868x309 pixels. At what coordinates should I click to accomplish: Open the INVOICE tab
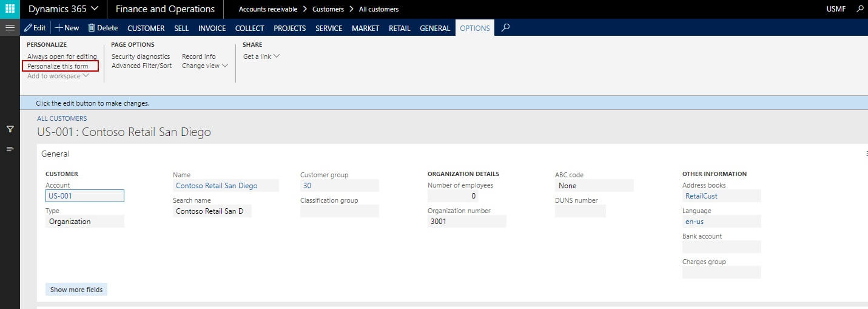[x=212, y=28]
